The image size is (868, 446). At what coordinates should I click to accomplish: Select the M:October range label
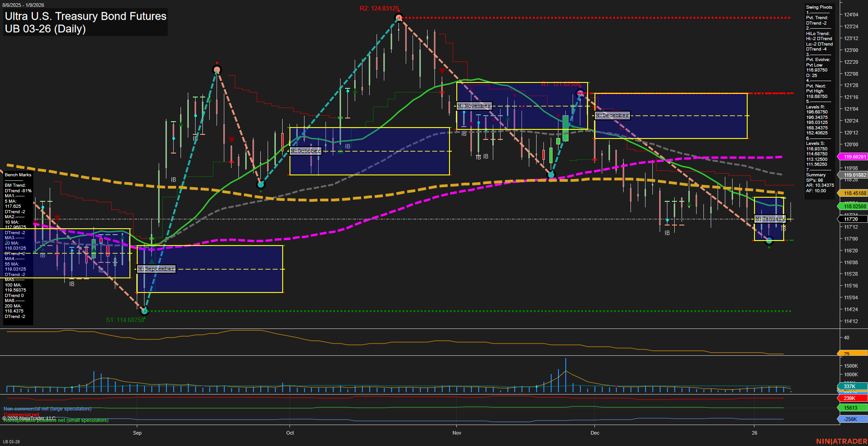pos(305,151)
